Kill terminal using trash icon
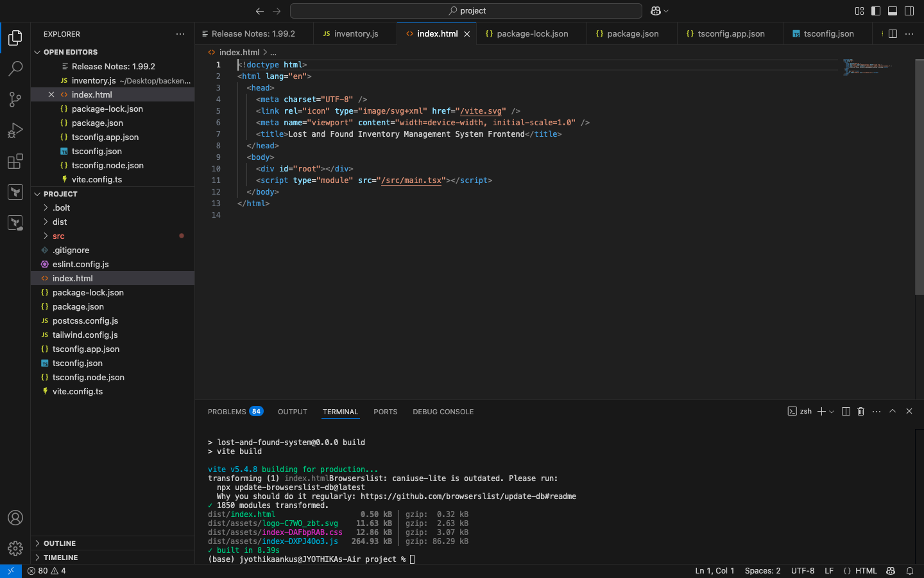 pos(861,412)
